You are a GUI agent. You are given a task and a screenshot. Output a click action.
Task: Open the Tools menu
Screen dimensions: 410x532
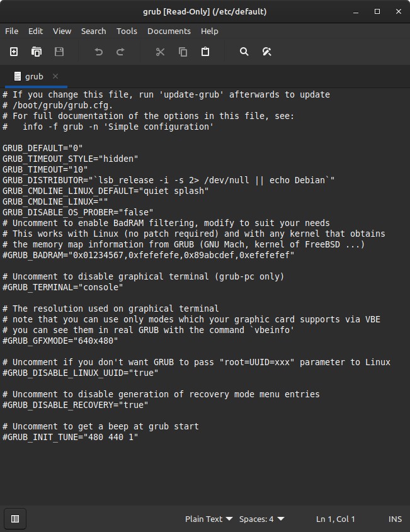pos(127,31)
